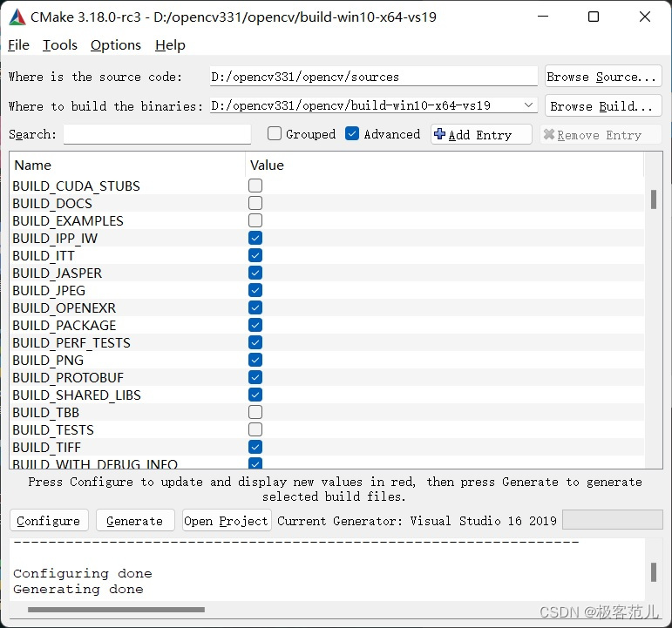
Task: Uncheck the BUILD_JASPER option
Action: [255, 273]
